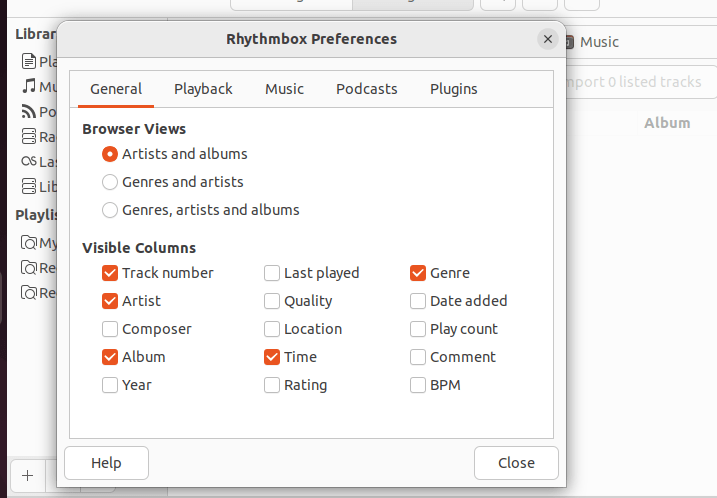Click the Podcasts feed sidebar icon
The width and height of the screenshot is (717, 498).
tap(28, 111)
